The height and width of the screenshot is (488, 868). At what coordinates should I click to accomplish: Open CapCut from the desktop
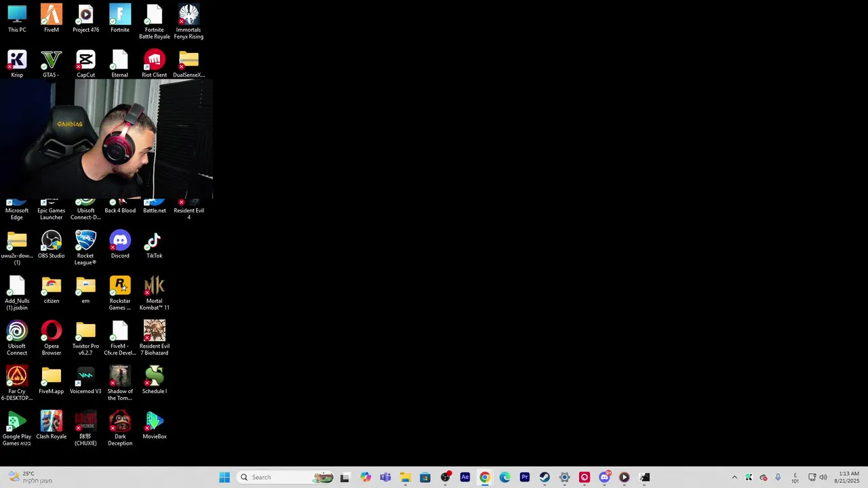[85, 64]
